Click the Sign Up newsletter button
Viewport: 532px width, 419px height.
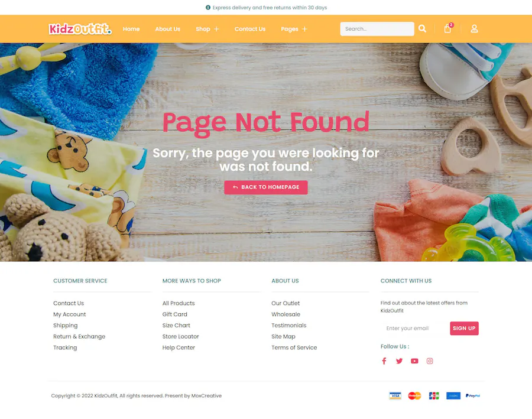pos(464,329)
